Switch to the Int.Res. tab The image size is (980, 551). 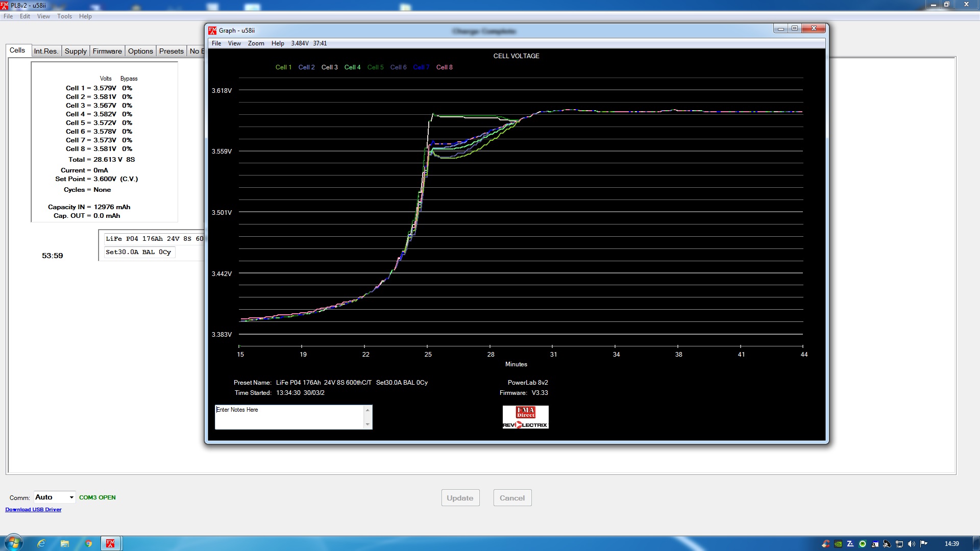(x=46, y=51)
